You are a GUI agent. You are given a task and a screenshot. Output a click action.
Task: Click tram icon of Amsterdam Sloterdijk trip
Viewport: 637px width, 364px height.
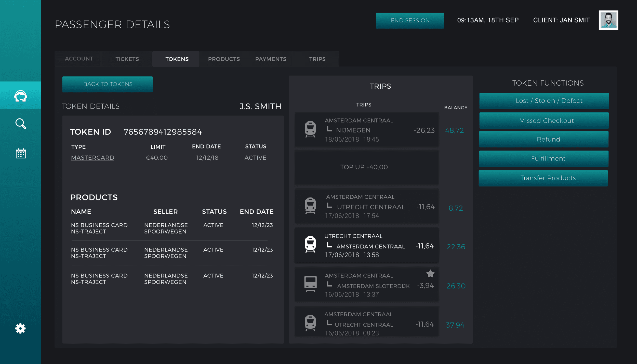point(310,284)
